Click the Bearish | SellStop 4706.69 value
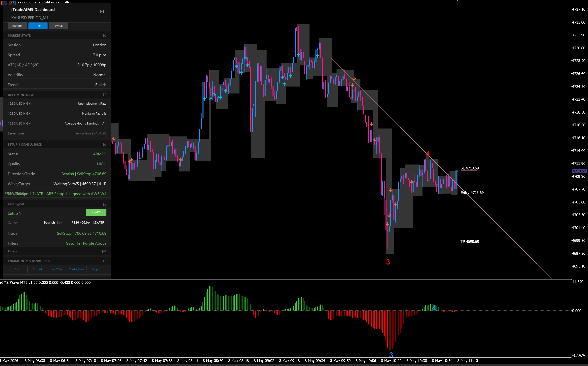This screenshot has height=366, width=588. [84, 174]
